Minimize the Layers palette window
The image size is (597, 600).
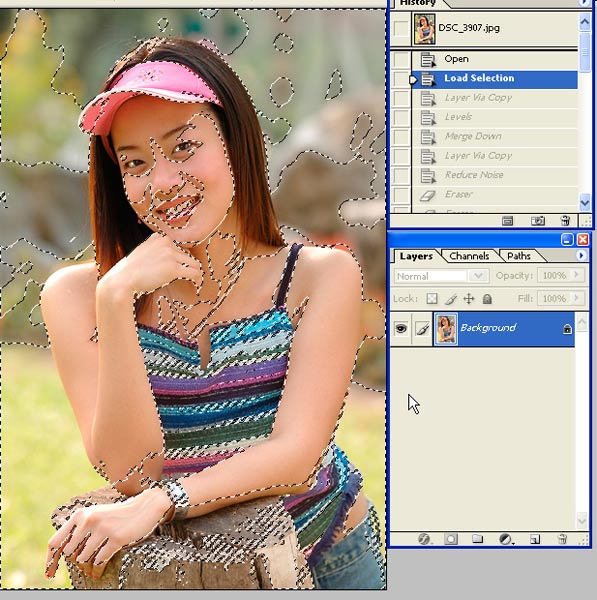567,240
